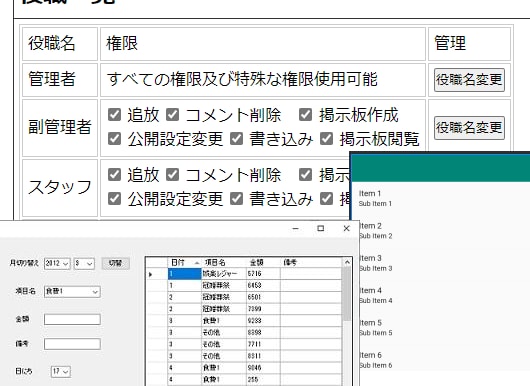Select Item 4 in the green-header list
The width and height of the screenshot is (530, 386).
click(444, 295)
